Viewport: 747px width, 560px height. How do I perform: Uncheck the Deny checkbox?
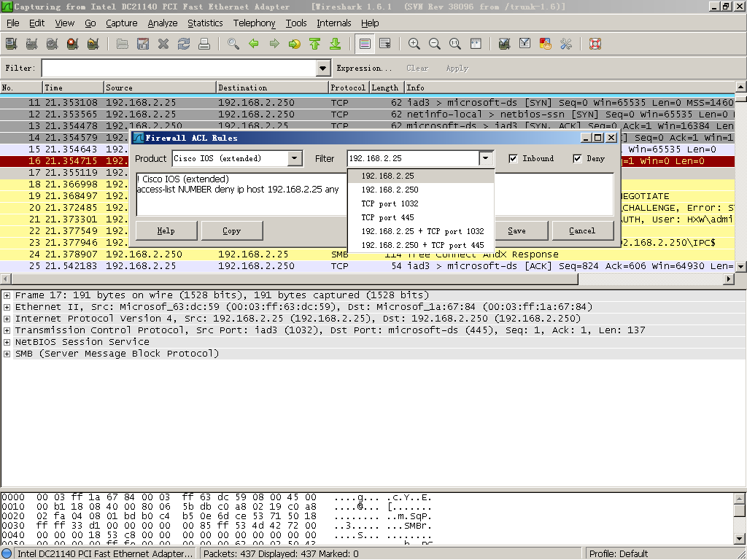click(x=578, y=158)
